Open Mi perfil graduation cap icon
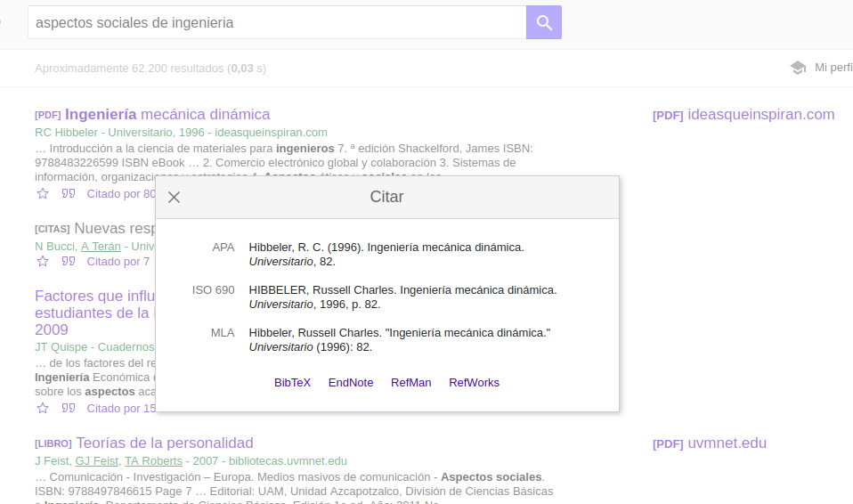 [798, 68]
